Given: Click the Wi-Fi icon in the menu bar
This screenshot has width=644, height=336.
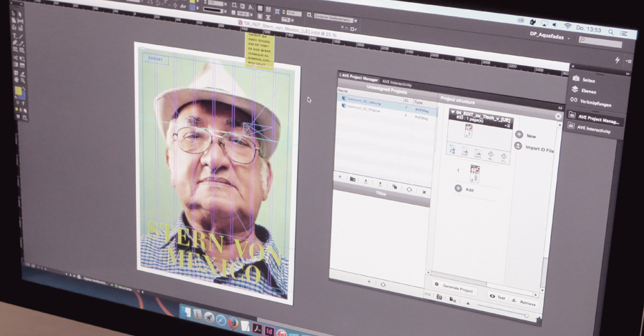Looking at the screenshot, I should pos(567,26).
